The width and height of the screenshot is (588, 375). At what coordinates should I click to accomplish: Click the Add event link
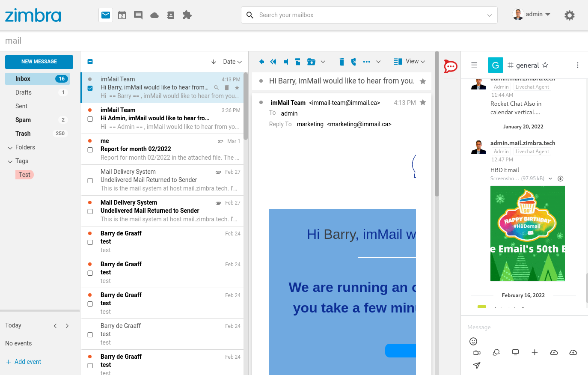[x=24, y=362]
